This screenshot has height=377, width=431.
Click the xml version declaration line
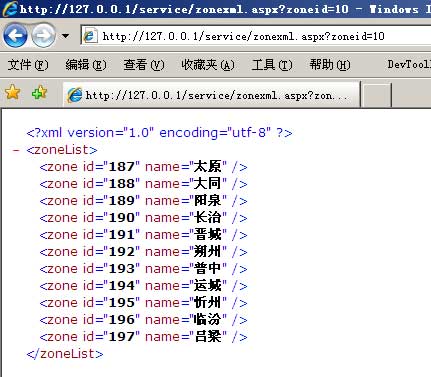(x=159, y=133)
